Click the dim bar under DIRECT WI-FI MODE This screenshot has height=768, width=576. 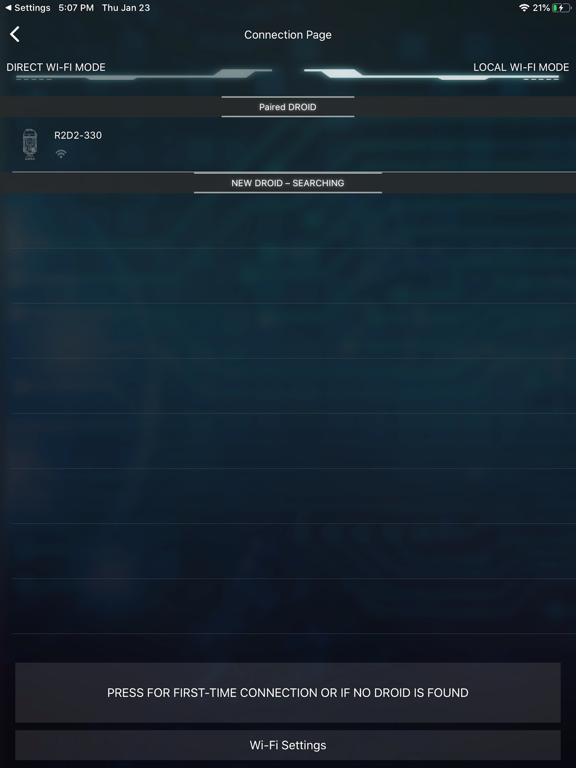pyautogui.click(x=144, y=74)
